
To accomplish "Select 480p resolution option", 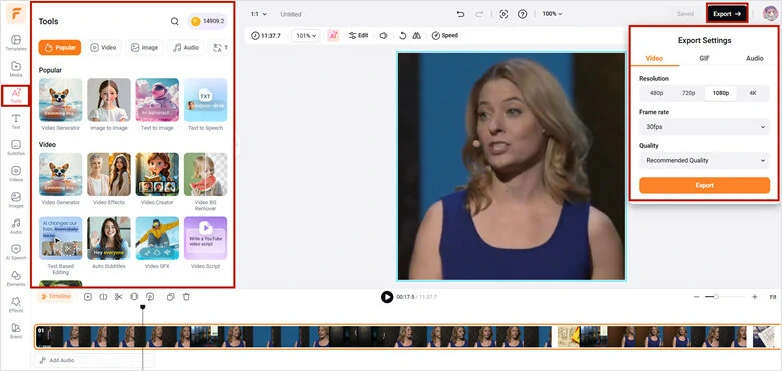I will tap(656, 93).
